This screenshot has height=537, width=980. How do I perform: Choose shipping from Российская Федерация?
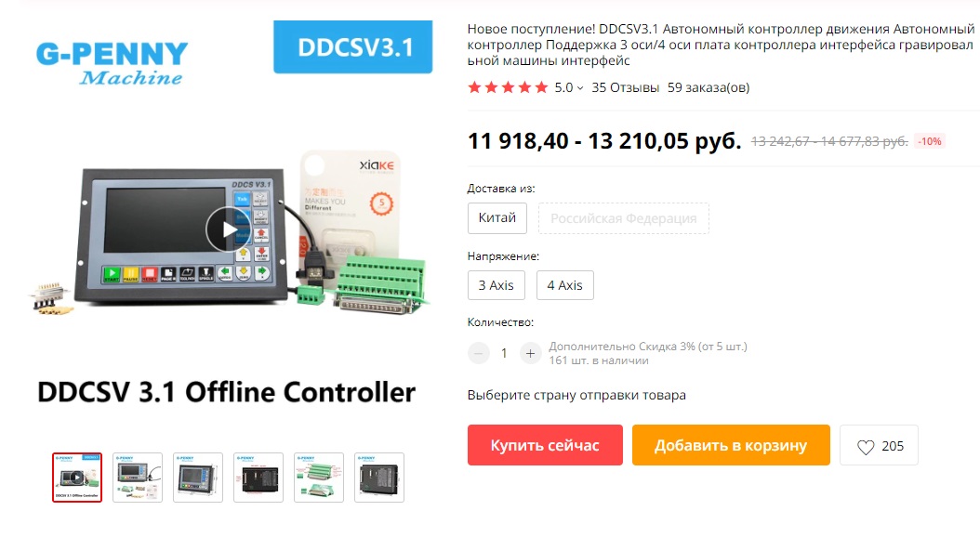[x=623, y=218]
